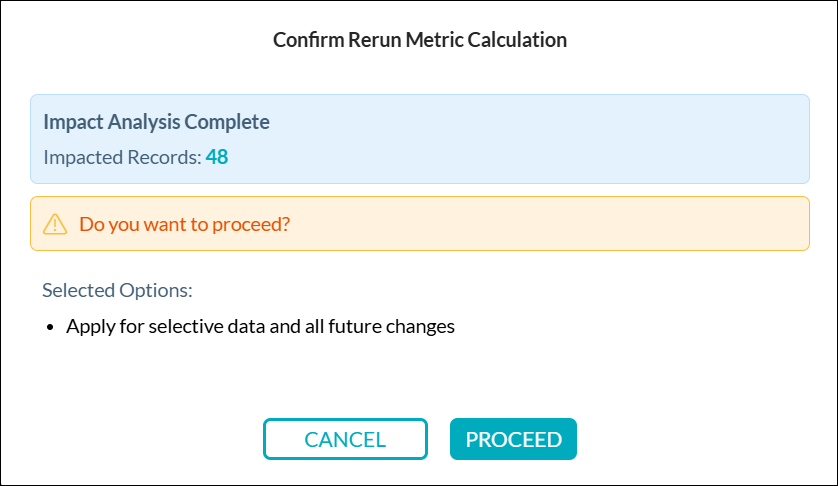Image resolution: width=838 pixels, height=486 pixels.
Task: Click the word 'Complete' in the blue banner
Action: tap(233, 123)
